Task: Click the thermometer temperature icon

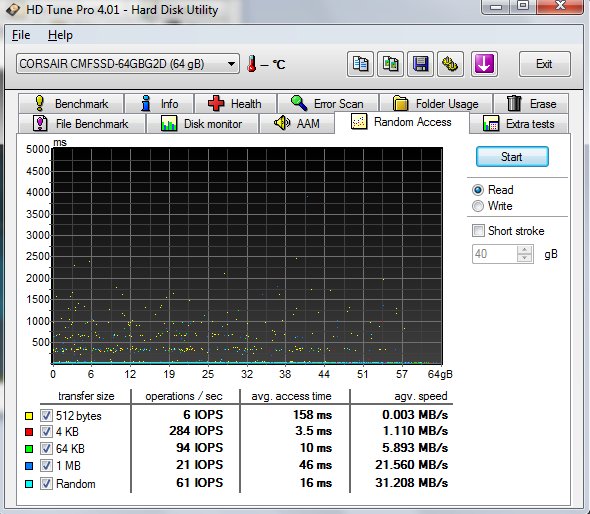Action: pyautogui.click(x=251, y=64)
